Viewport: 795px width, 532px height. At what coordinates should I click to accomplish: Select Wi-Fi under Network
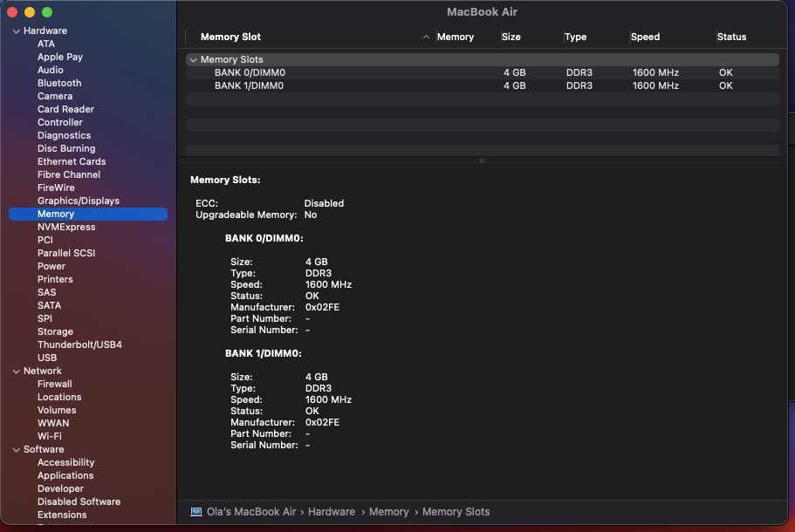[50, 437]
